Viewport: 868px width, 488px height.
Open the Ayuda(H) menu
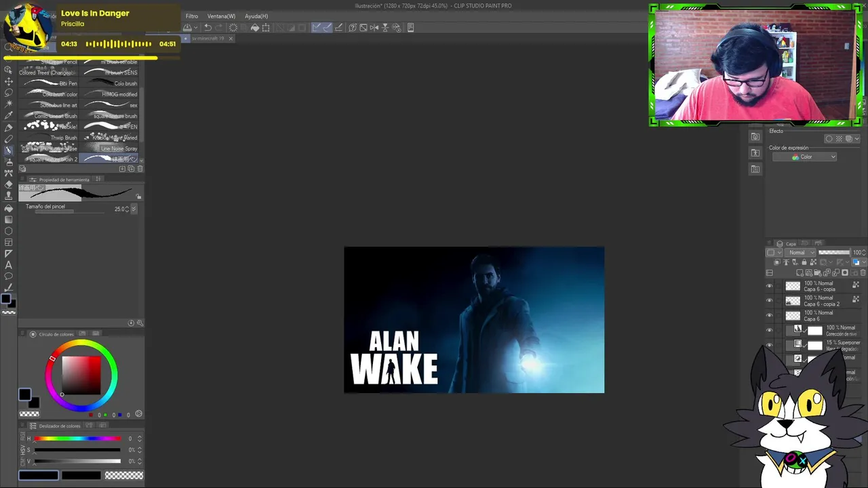click(256, 16)
